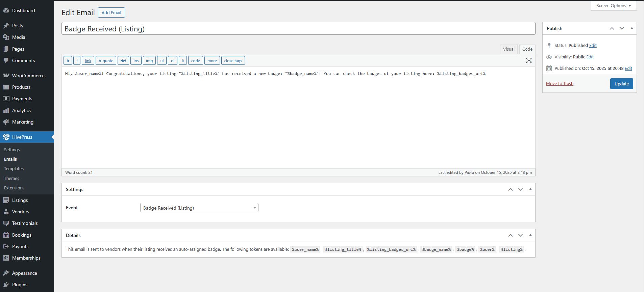
Task: Insert li list item tag
Action: (183, 60)
